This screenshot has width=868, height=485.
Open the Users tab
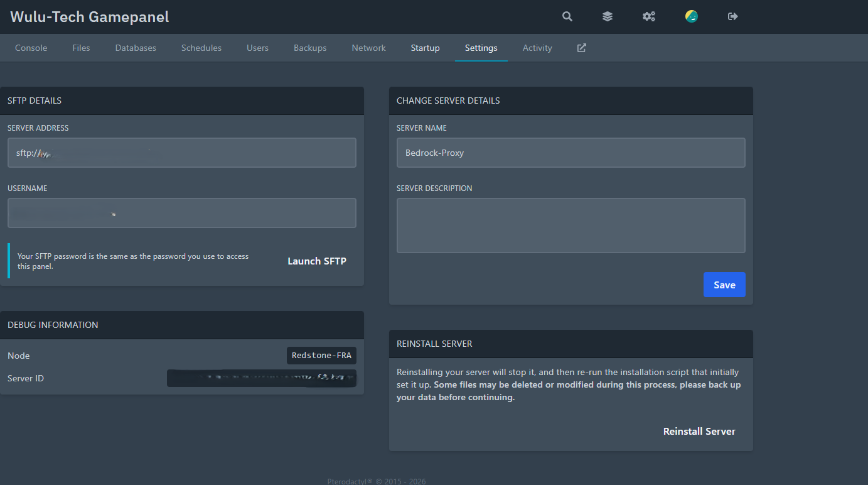tap(257, 48)
